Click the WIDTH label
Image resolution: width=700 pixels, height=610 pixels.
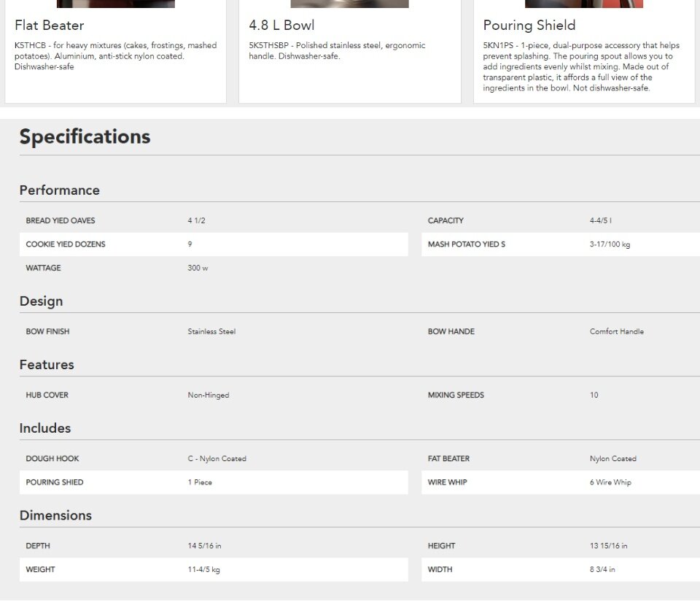click(x=440, y=569)
